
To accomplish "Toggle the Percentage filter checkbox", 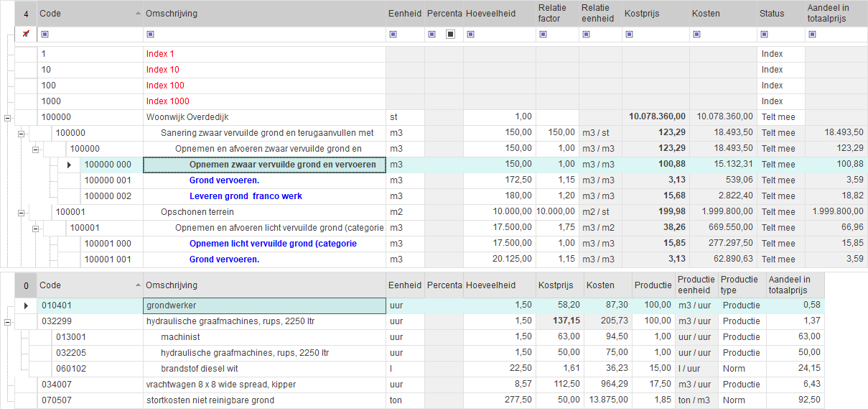I will (x=450, y=34).
